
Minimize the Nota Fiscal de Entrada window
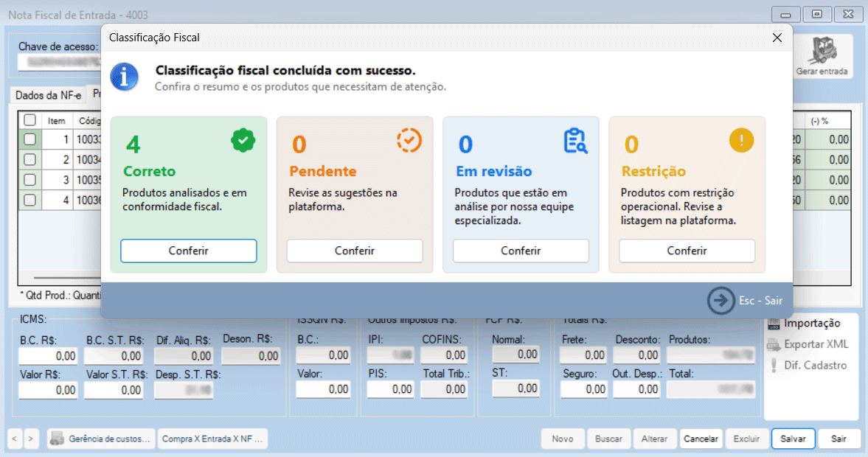point(785,14)
